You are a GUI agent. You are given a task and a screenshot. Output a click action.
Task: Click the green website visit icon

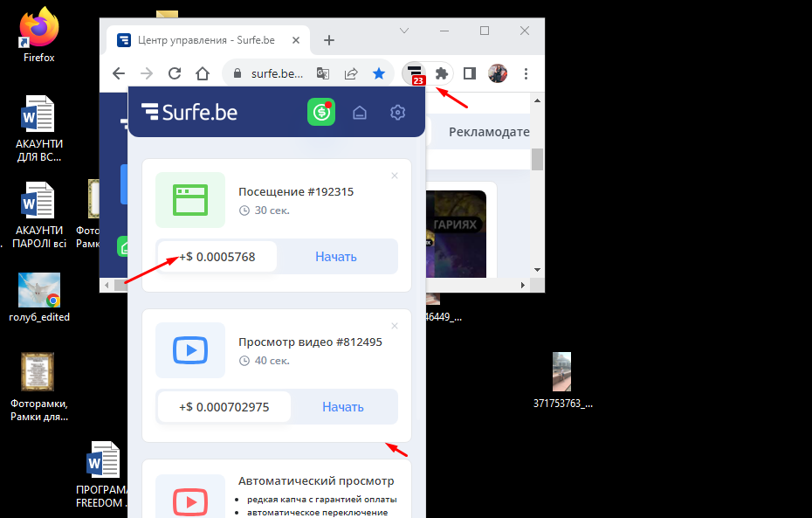click(190, 200)
